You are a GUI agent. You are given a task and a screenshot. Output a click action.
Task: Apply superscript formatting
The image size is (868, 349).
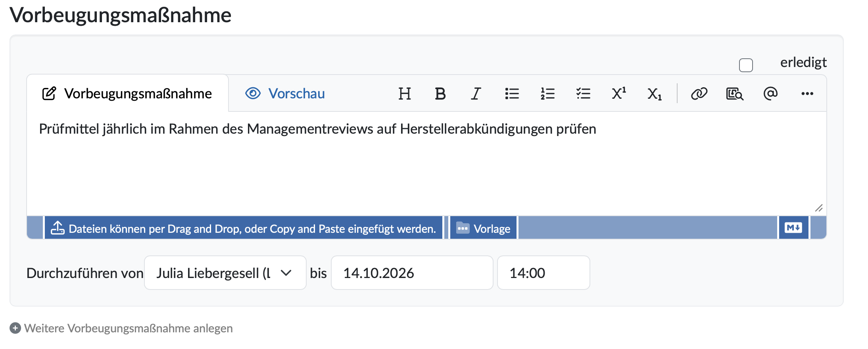(619, 94)
